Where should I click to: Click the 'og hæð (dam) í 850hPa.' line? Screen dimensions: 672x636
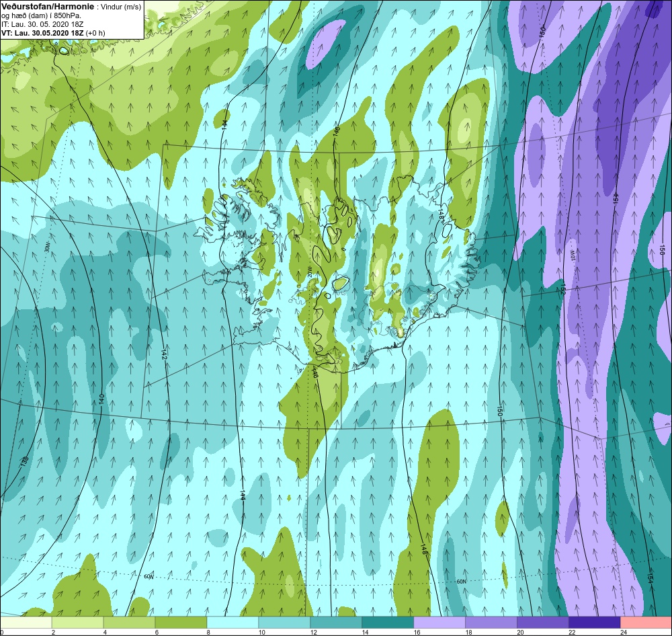click(x=41, y=16)
